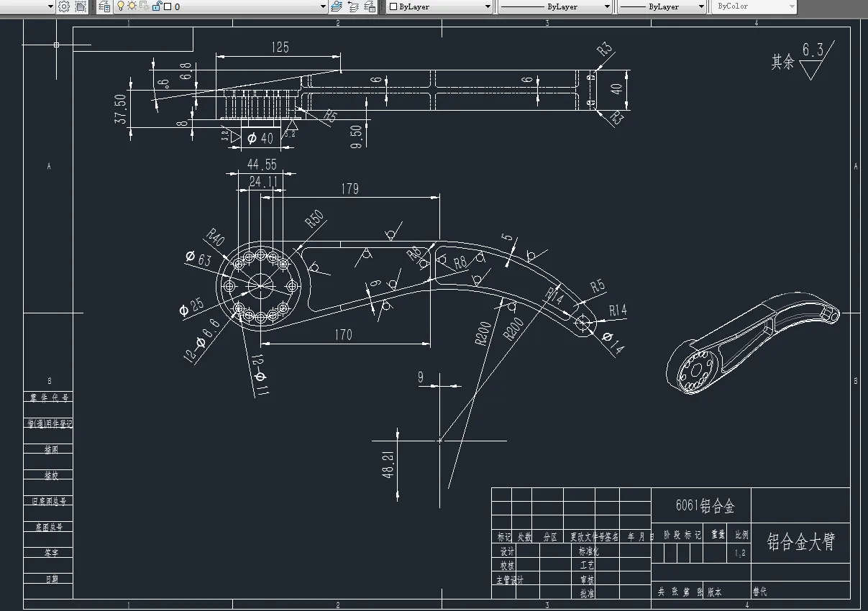Select the 48.21 vertical dimension

[389, 465]
